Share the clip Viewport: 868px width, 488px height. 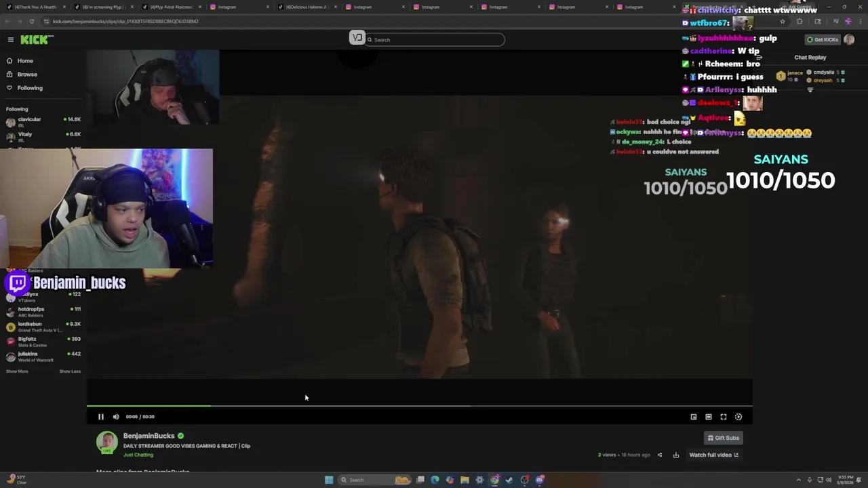[x=660, y=455]
